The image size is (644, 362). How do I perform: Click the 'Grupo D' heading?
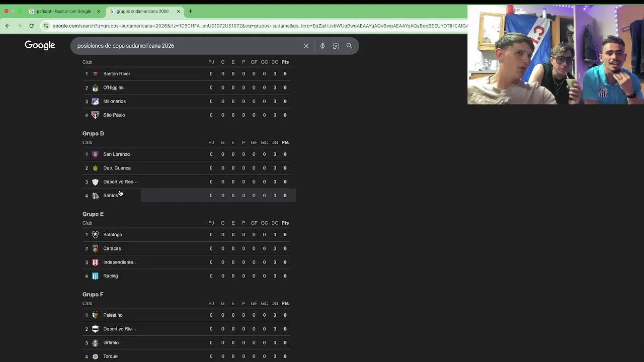click(x=93, y=134)
